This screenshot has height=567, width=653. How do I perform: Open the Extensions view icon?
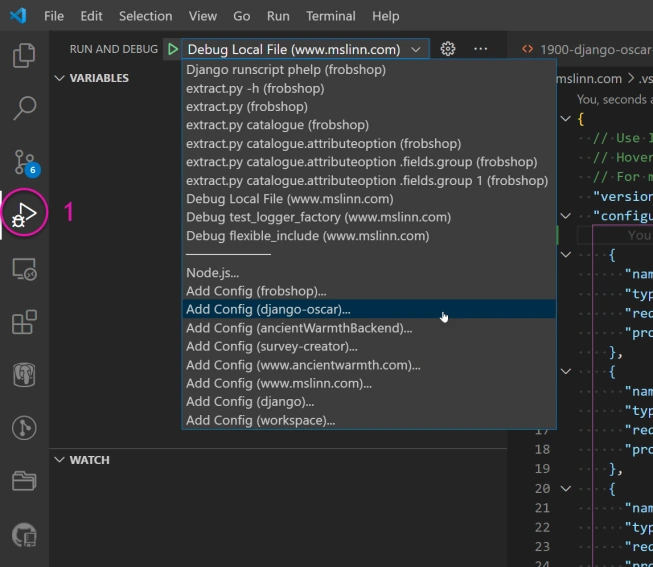[24, 322]
